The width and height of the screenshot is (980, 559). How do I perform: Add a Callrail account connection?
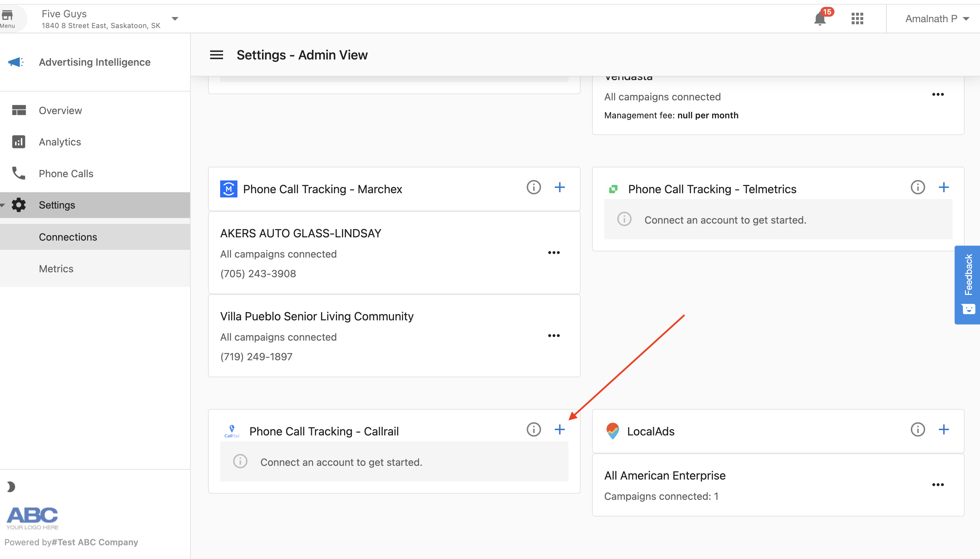coord(559,430)
